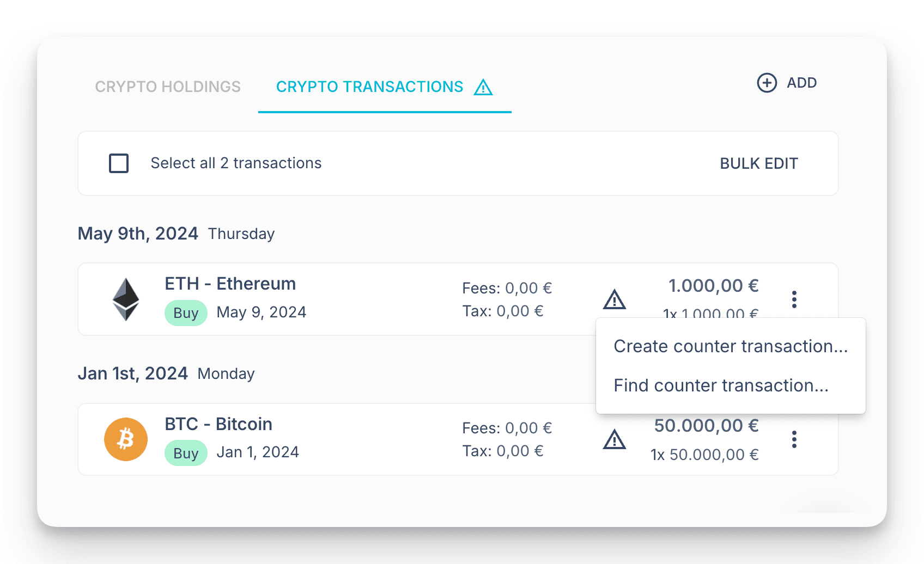924x564 pixels.
Task: Click the warning triangle on Ethereum transaction
Action: (x=615, y=299)
